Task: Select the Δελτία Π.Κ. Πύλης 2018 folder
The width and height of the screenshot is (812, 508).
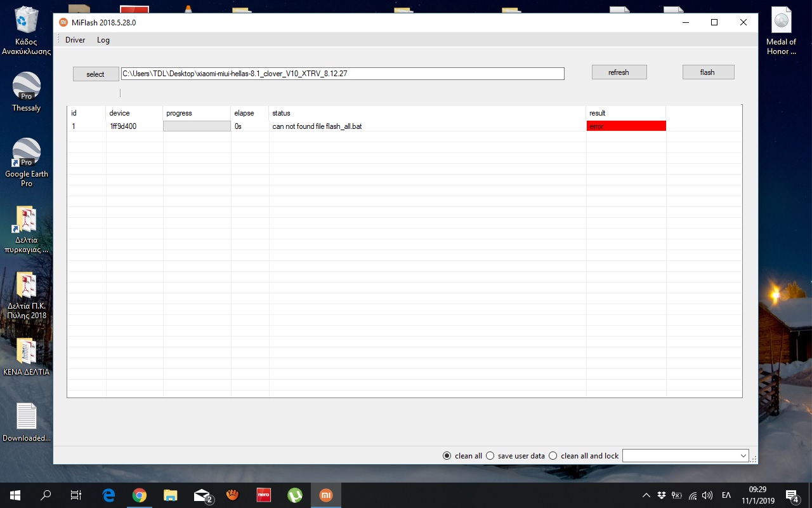Action: point(26,296)
